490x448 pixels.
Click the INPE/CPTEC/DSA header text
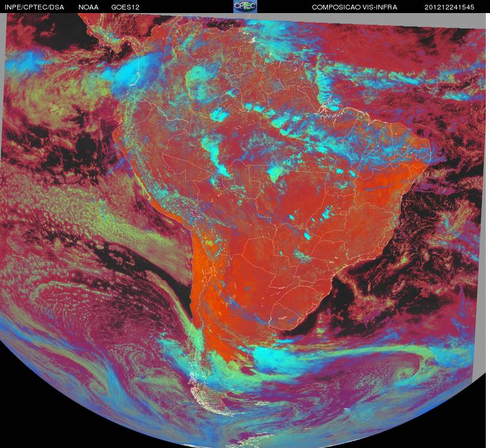click(34, 7)
